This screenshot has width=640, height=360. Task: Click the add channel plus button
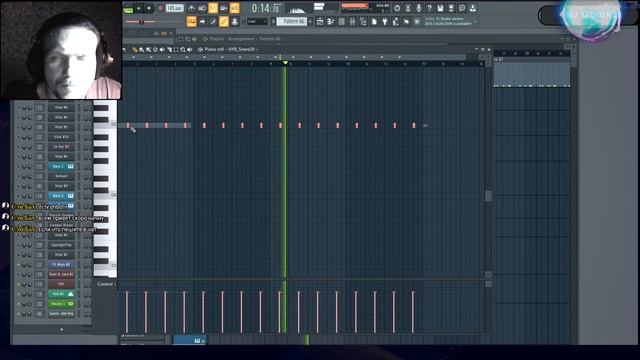pos(62,329)
